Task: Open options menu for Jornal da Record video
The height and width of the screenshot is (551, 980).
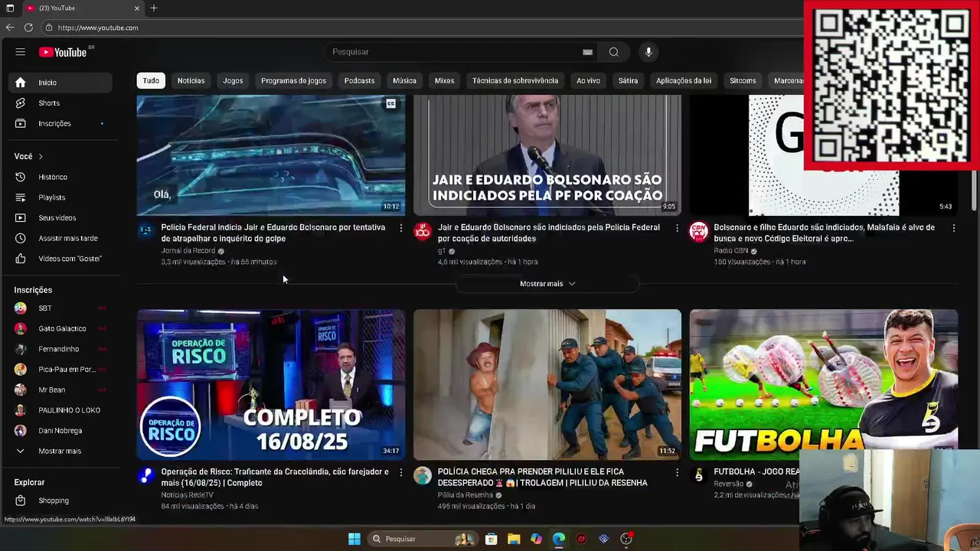Action: (400, 228)
